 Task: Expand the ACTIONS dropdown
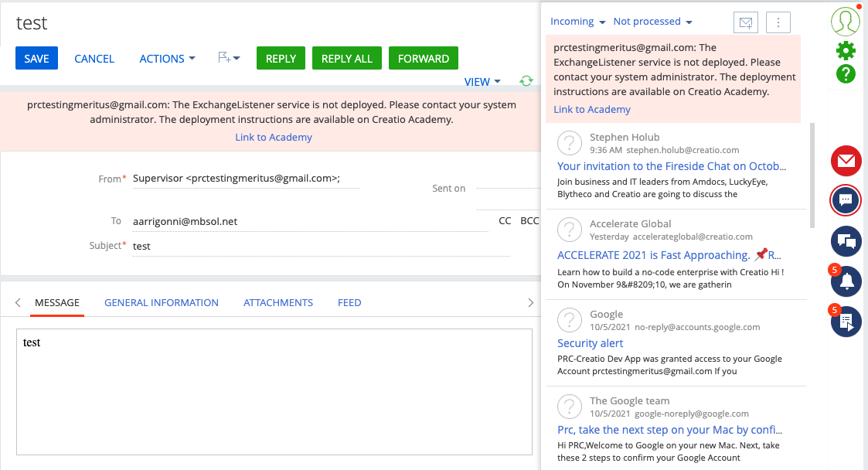pos(167,58)
